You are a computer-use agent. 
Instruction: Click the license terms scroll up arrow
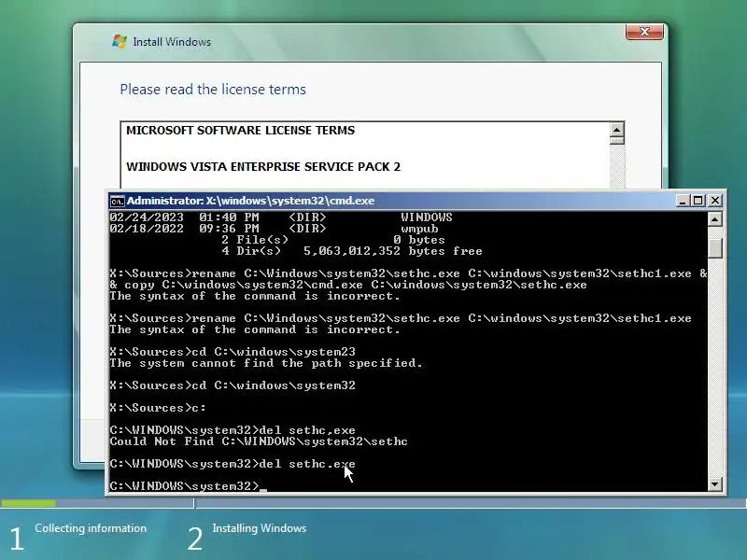[617, 130]
